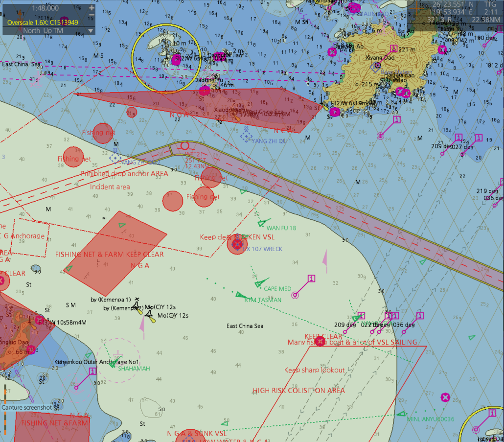Click the HX 107 WRECK marker
Screen dimensions: 504x442
[x=237, y=244]
